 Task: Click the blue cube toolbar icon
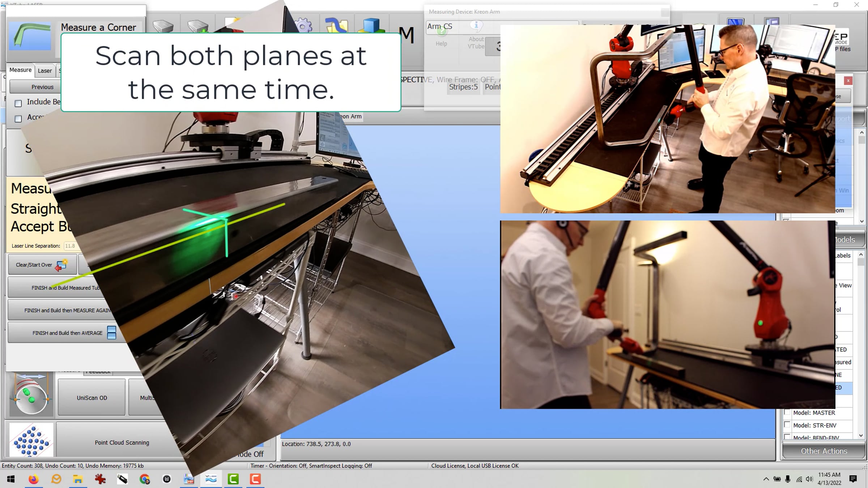(371, 25)
